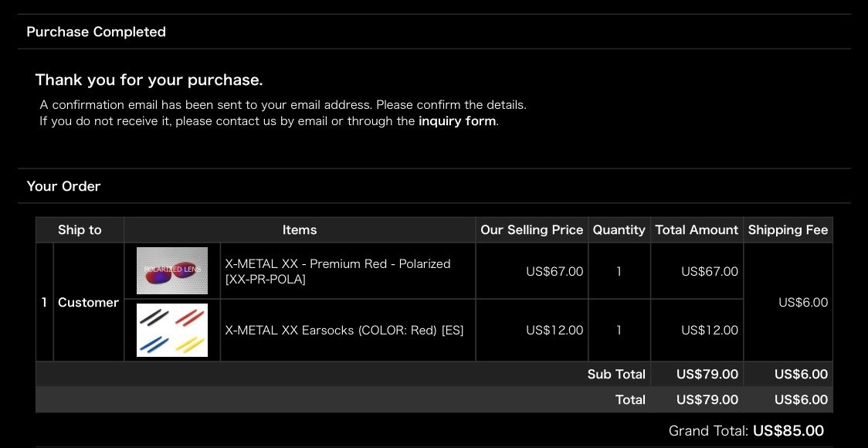
Task: Click the Quantity column header
Action: [x=619, y=229]
